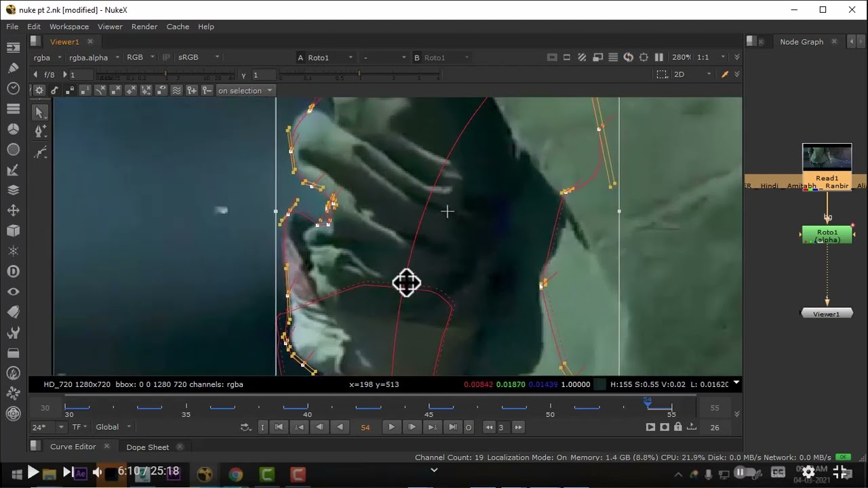Open Chrome from the Windows taskbar
868x488 pixels.
point(235,474)
